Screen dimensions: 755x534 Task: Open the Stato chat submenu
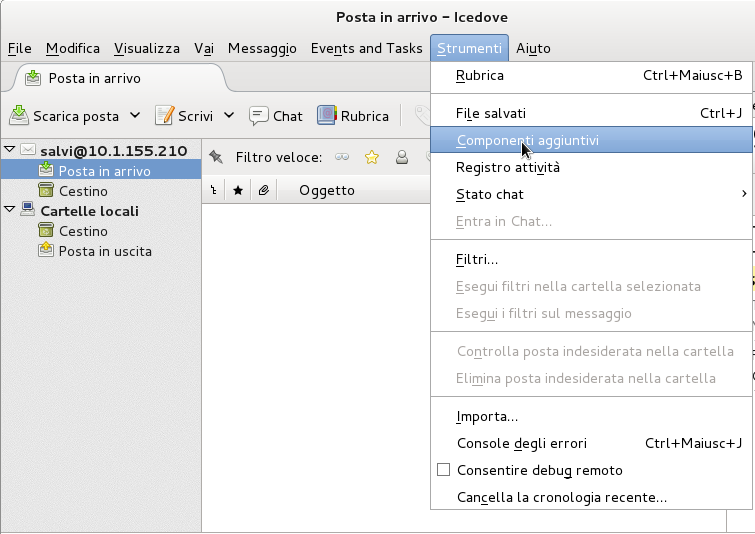(490, 194)
